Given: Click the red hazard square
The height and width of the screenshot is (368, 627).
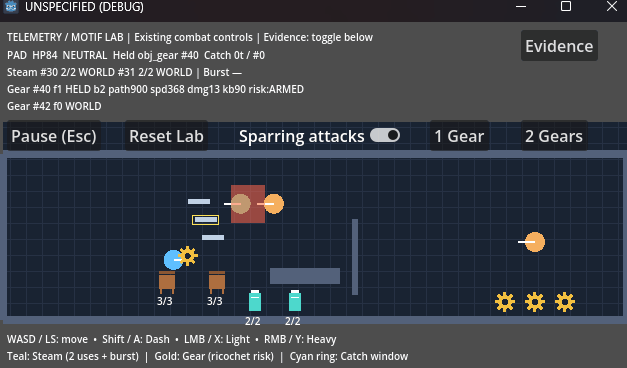Looking at the screenshot, I should pos(248,204).
